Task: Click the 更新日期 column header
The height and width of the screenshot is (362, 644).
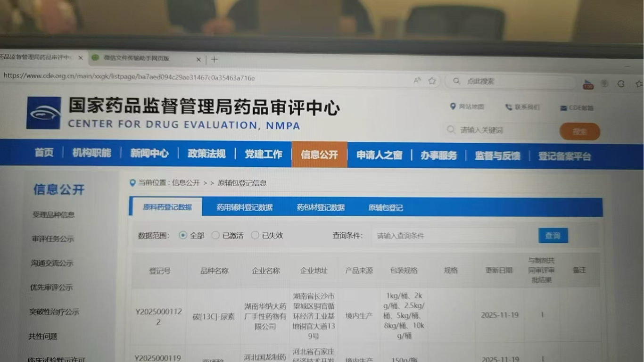Action: click(x=499, y=270)
